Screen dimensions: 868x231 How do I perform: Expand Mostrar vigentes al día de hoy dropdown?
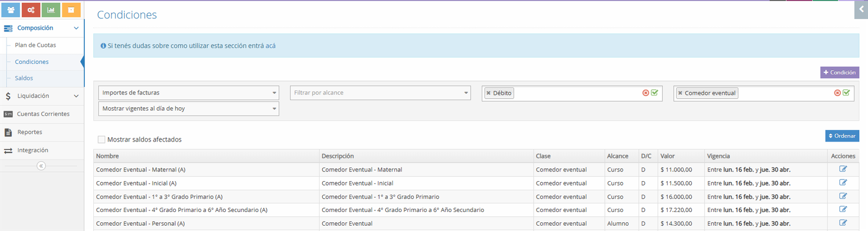pyautogui.click(x=188, y=108)
